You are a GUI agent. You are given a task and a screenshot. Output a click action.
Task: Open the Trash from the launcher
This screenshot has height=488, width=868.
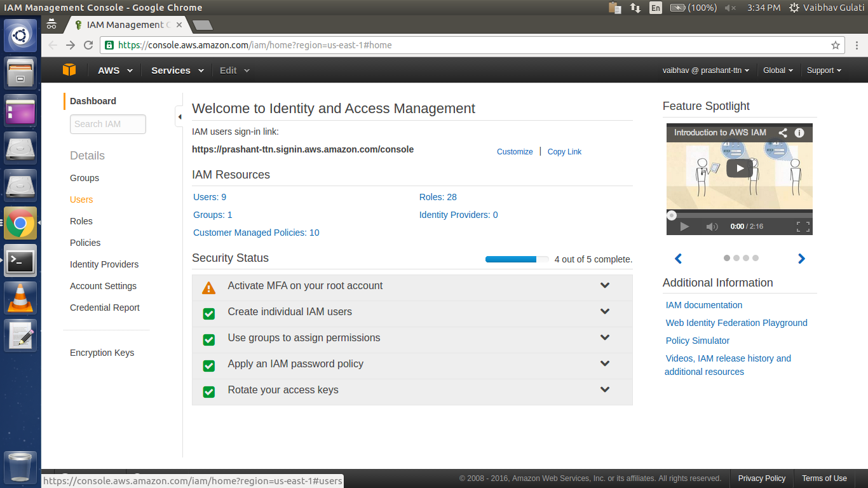coord(20,468)
